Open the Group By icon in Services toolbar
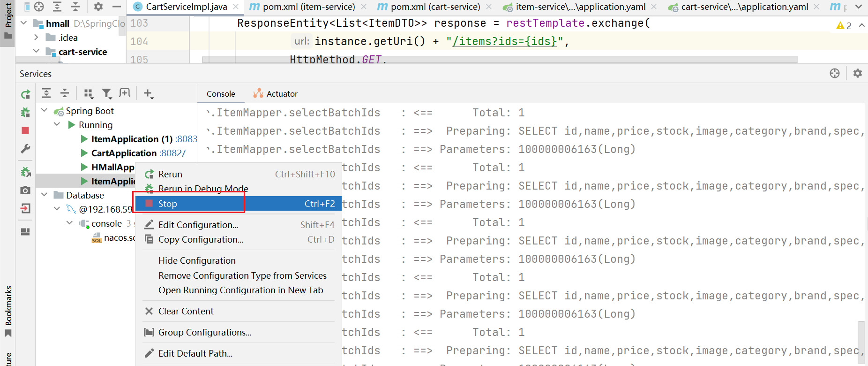 click(89, 93)
